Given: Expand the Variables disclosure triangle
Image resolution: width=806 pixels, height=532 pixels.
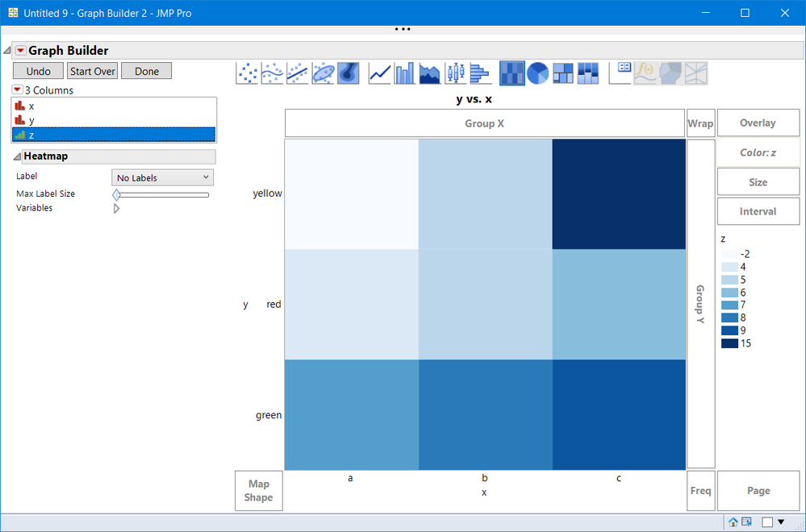Looking at the screenshot, I should coord(117,209).
